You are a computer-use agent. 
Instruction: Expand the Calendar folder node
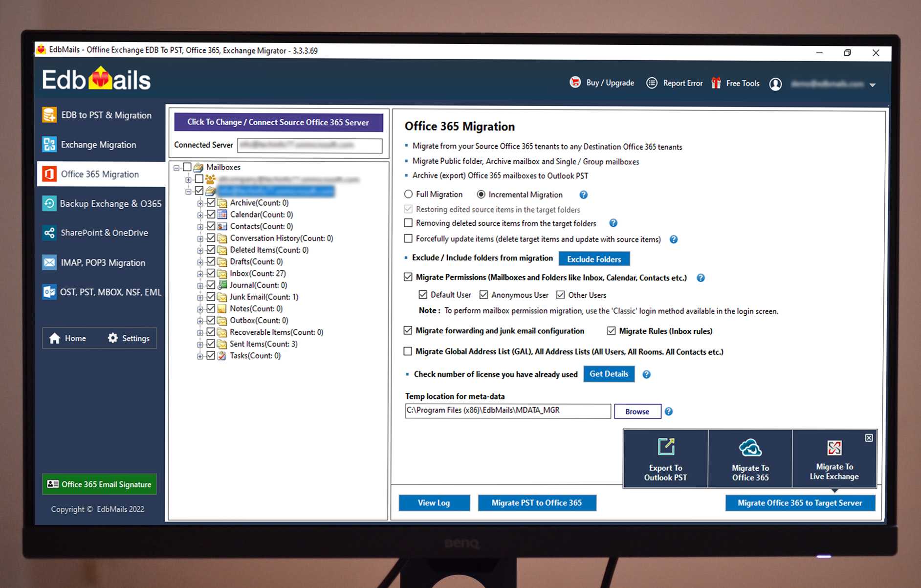pyautogui.click(x=200, y=215)
